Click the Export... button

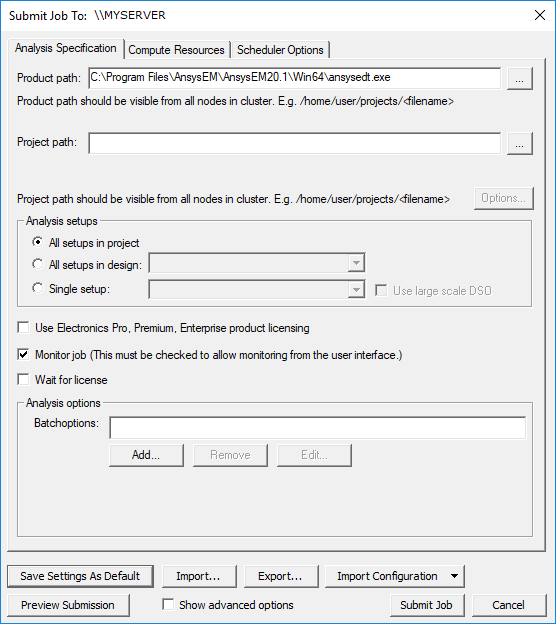pyautogui.click(x=281, y=576)
